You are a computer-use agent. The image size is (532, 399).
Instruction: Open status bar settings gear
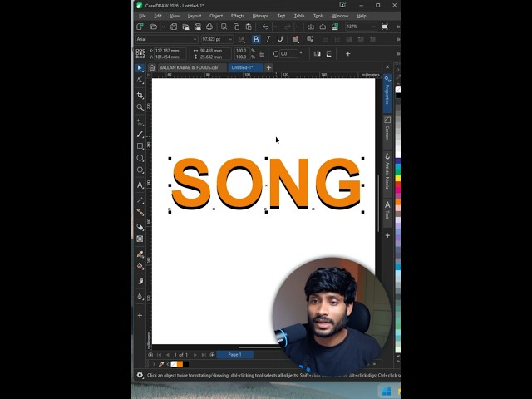coord(140,375)
